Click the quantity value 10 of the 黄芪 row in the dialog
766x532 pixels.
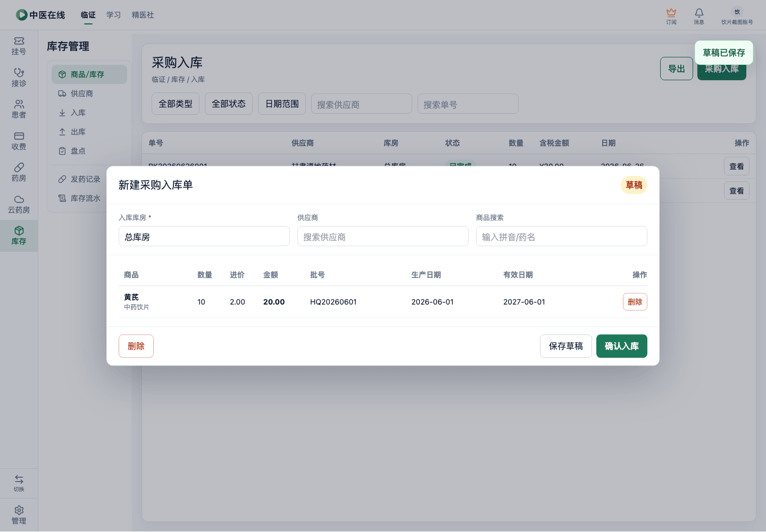[201, 302]
